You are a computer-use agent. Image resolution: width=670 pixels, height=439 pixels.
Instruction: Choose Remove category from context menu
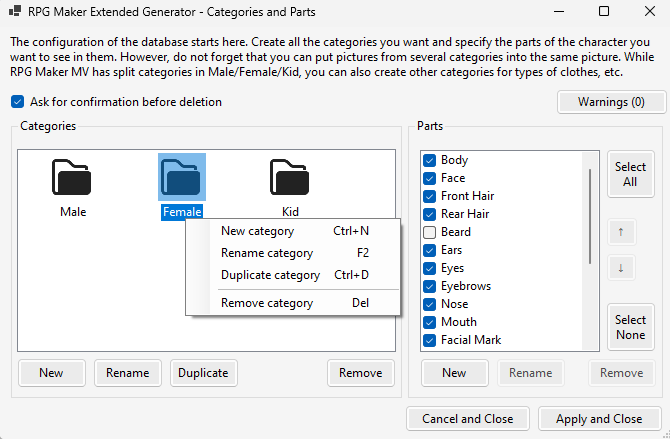point(293,303)
